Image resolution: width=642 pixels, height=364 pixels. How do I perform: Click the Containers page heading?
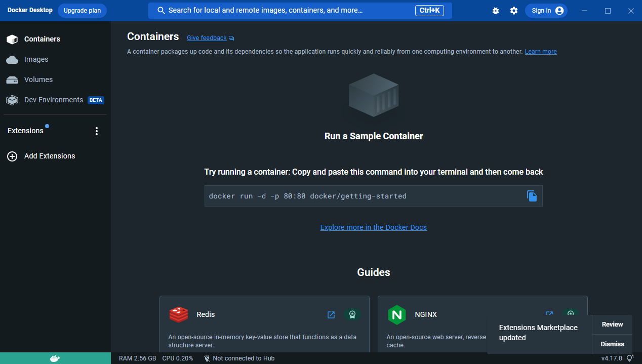153,36
